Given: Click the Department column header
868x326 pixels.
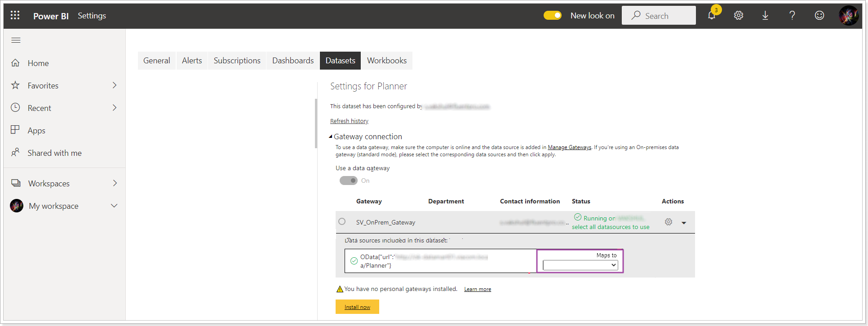Looking at the screenshot, I should [x=446, y=201].
